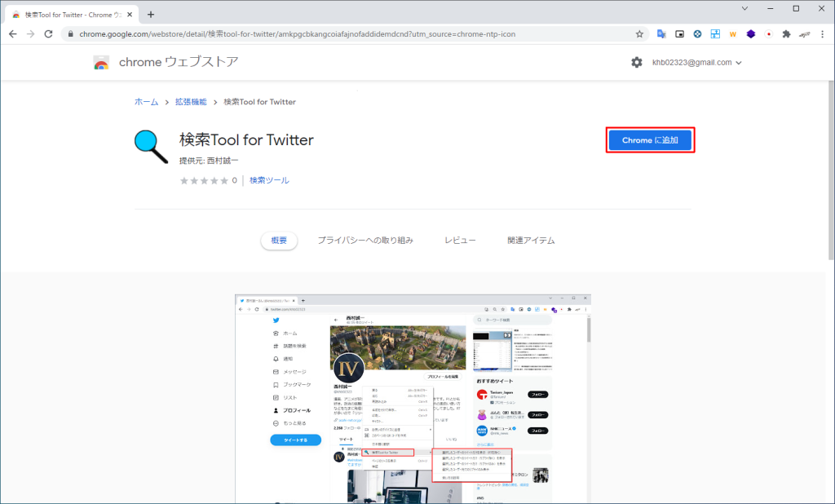Switch to the プライバシーへの取り組み tab
Viewport: 835px width, 504px height.
(x=365, y=241)
